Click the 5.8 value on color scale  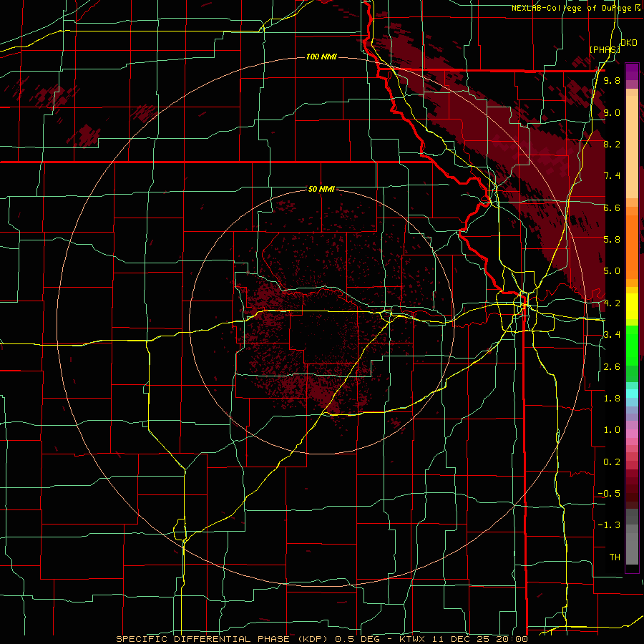[x=612, y=240]
